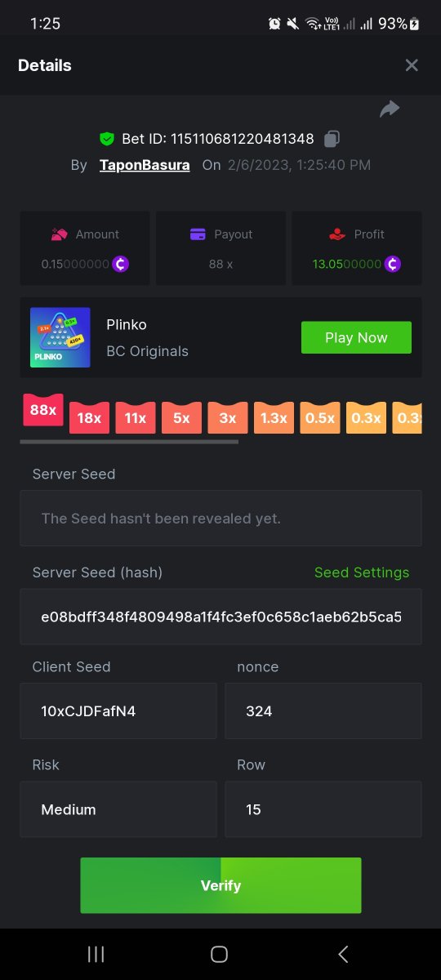This screenshot has width=441, height=980.
Task: Select the 88x multiplier tag
Action: [x=43, y=410]
